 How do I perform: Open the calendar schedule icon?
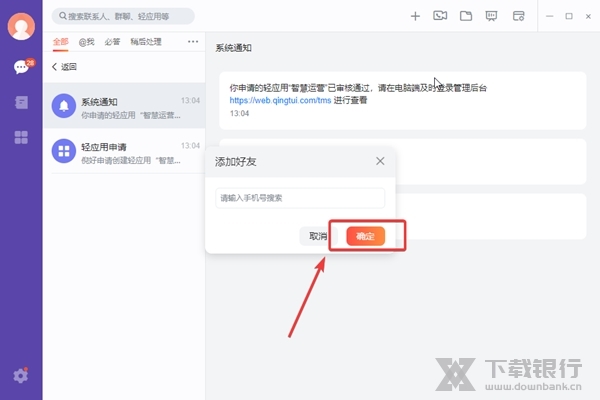(518, 16)
